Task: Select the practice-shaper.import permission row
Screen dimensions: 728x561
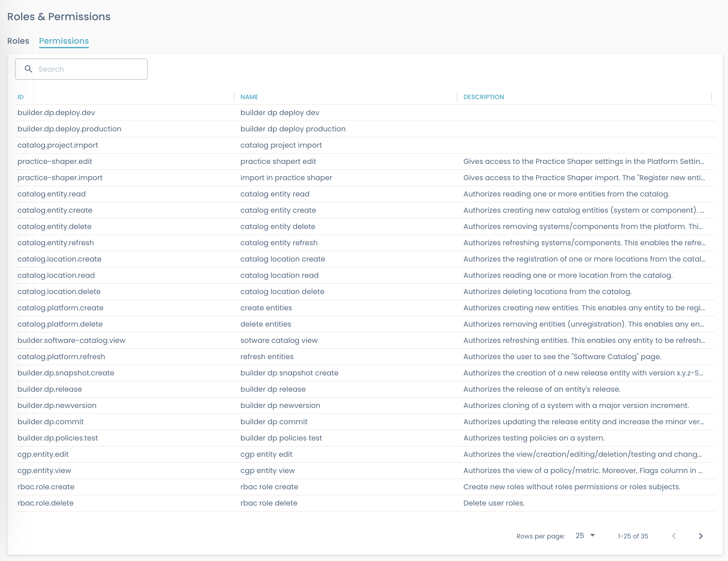Action: point(60,177)
